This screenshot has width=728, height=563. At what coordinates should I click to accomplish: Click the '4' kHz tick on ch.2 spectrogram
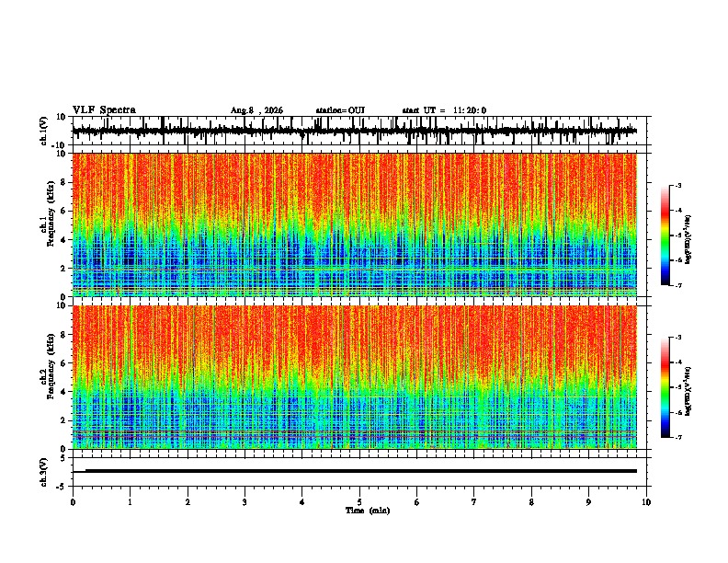pyautogui.click(x=63, y=392)
